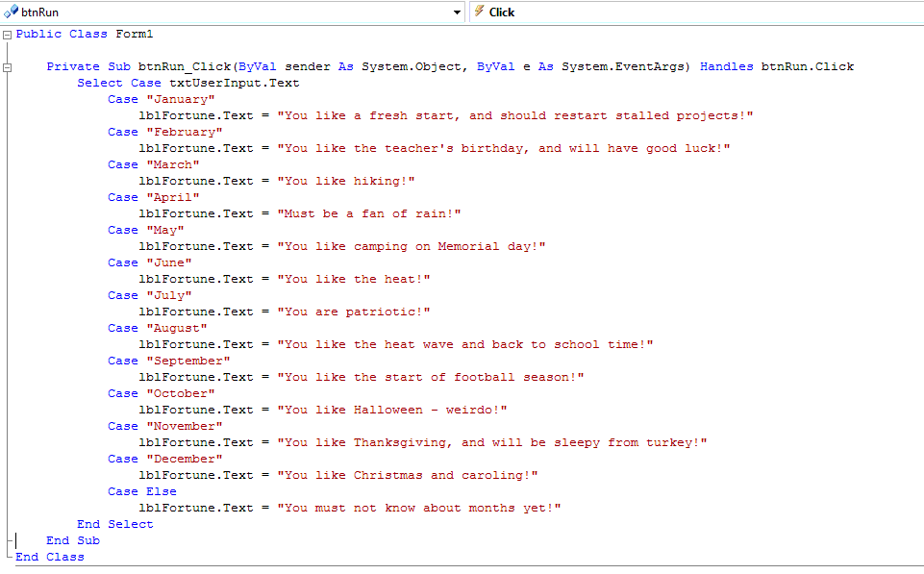Click string "You must not know about months yet!"
The width and height of the screenshot is (924, 574).
click(419, 509)
